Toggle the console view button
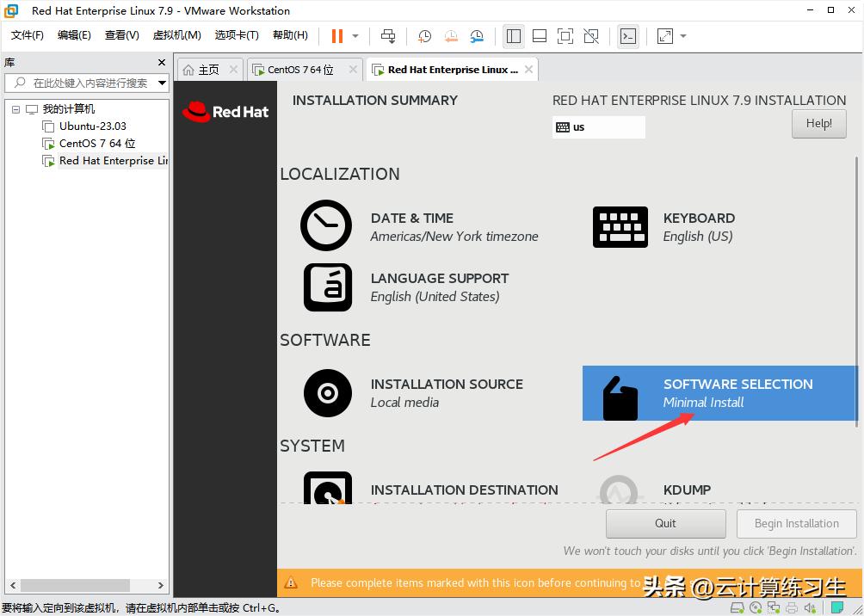The height and width of the screenshot is (616, 864). point(628,35)
